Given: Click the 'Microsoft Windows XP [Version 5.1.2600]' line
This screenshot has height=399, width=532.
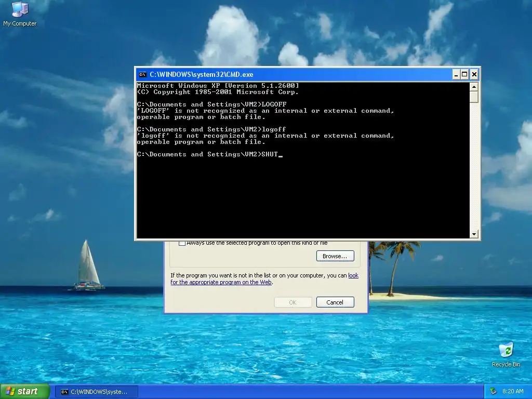Looking at the screenshot, I should 218,86.
